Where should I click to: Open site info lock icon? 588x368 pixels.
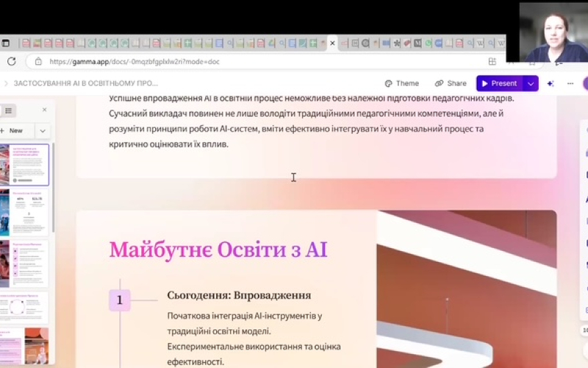(38, 62)
